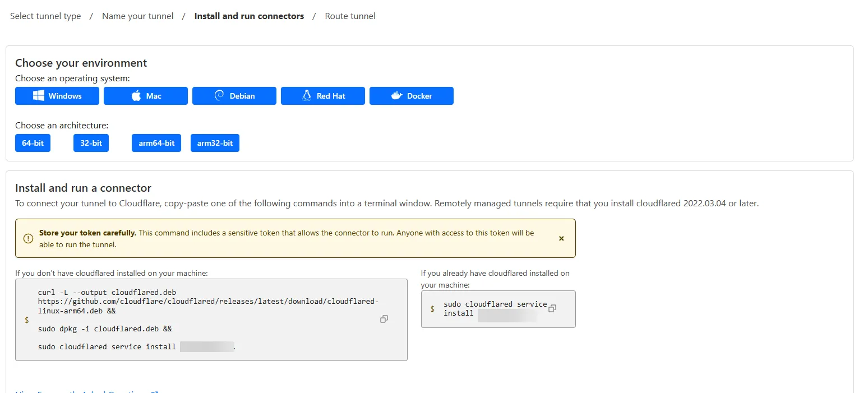
Task: Select the 32-bit architecture
Action: coord(91,143)
